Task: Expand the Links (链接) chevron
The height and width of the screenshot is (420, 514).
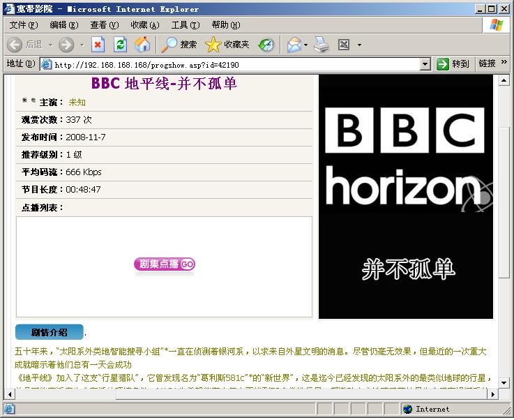Action: tap(504, 62)
